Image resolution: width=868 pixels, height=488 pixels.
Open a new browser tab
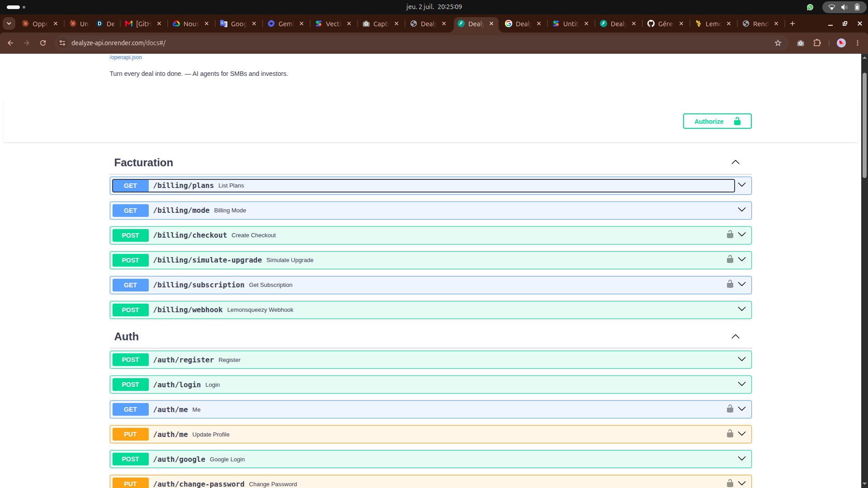[793, 23]
